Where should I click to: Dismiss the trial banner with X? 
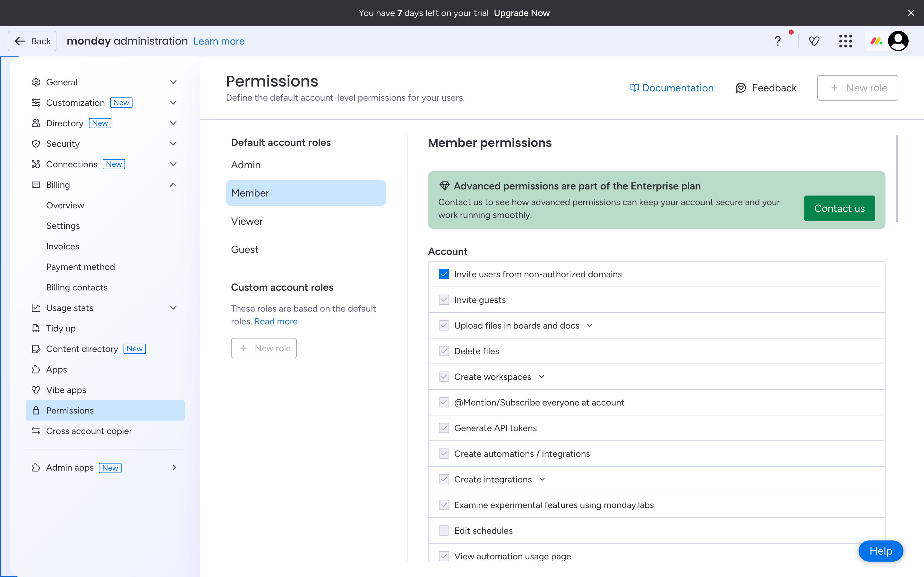pyautogui.click(x=911, y=13)
